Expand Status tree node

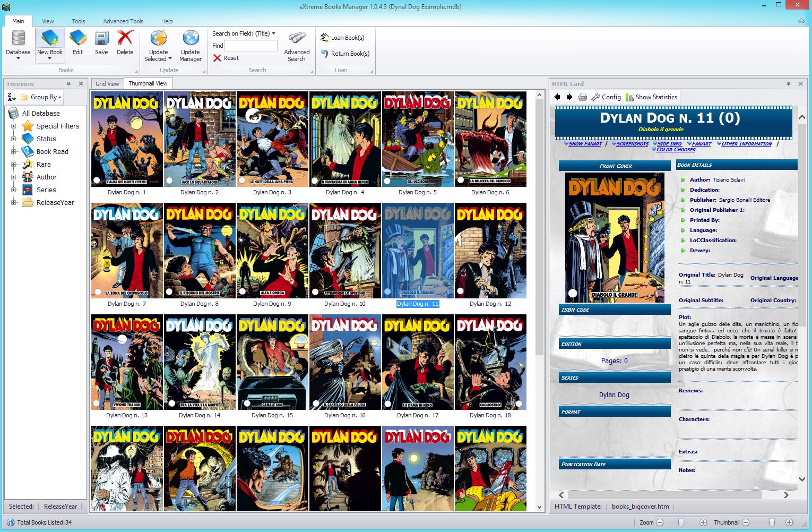[x=13, y=139]
